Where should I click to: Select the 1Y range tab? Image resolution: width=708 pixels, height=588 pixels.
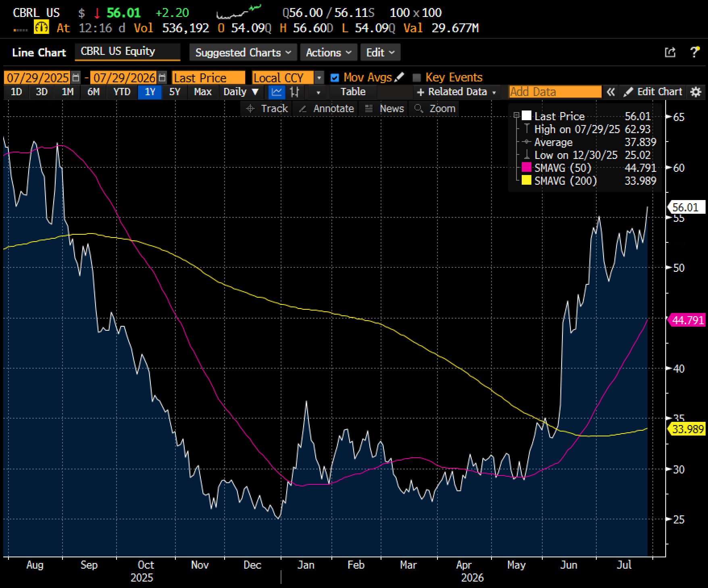(150, 92)
